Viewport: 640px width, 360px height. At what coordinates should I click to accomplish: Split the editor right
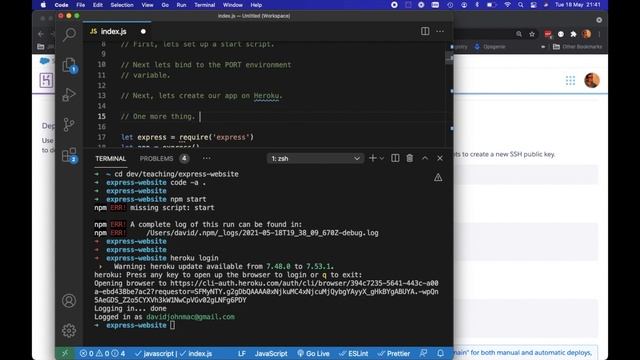pos(425,31)
